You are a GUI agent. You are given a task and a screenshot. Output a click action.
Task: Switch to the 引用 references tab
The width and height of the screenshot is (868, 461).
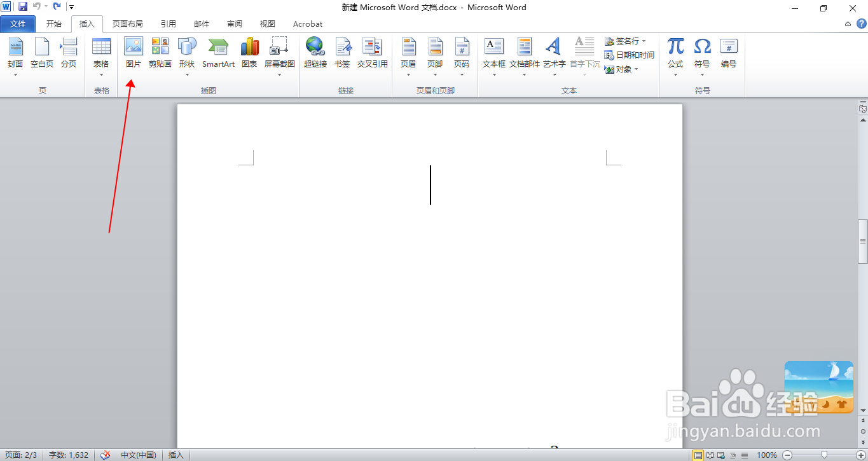coord(169,24)
